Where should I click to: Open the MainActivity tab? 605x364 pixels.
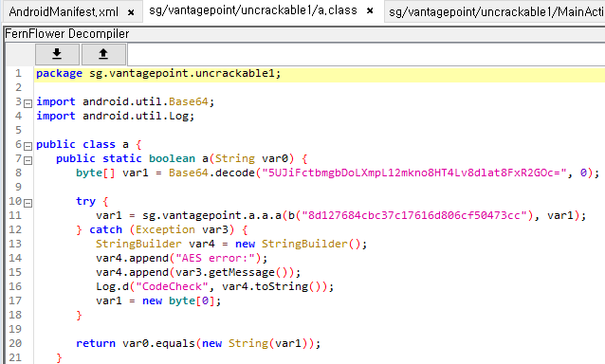coord(496,12)
